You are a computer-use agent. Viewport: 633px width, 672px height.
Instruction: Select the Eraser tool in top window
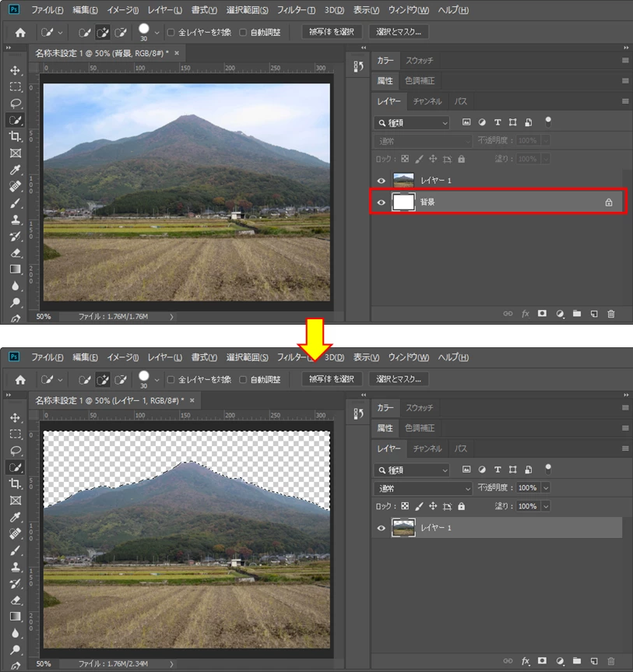[x=16, y=253]
